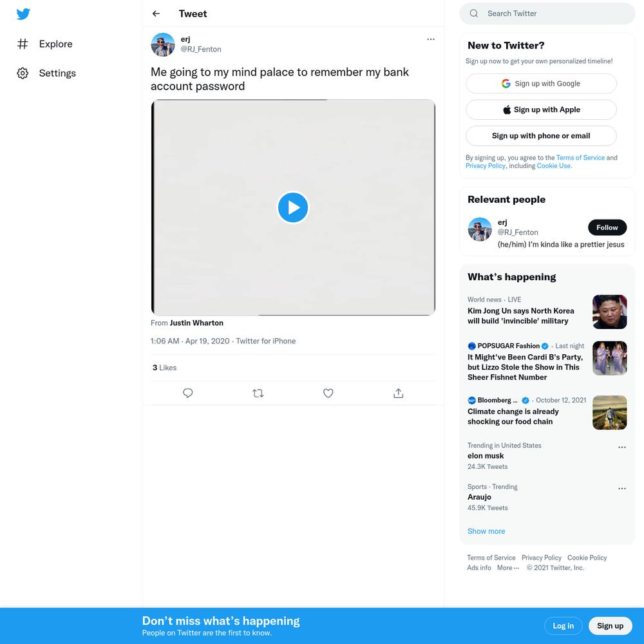Reply to the tweet with the comment icon
The height and width of the screenshot is (644, 644).
click(x=187, y=393)
